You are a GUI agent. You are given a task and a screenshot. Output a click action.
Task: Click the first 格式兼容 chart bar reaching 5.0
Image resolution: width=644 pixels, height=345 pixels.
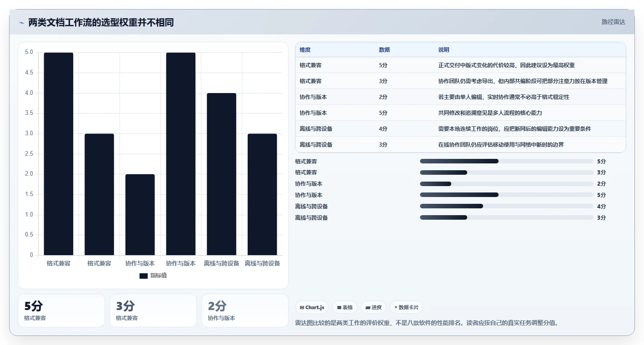pos(59,154)
